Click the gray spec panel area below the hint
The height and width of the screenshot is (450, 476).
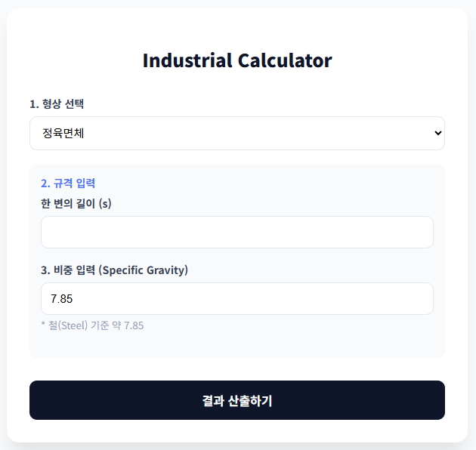click(x=236, y=345)
